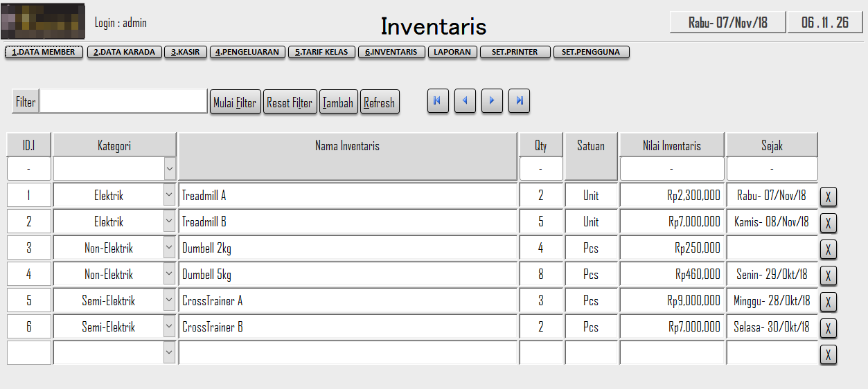Select the Treadmill B name field
Screen dimensions: 868x389
348,222
